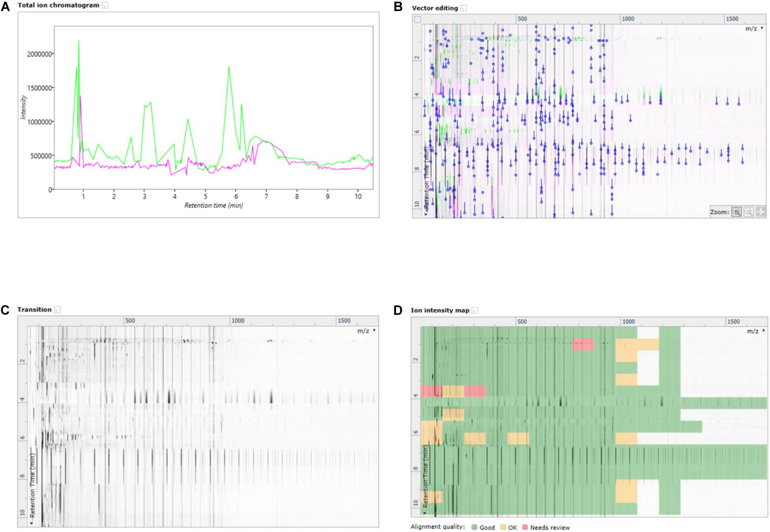Click the 'Intensity' axis label of the chromatogram
The image size is (770, 532).
point(23,107)
